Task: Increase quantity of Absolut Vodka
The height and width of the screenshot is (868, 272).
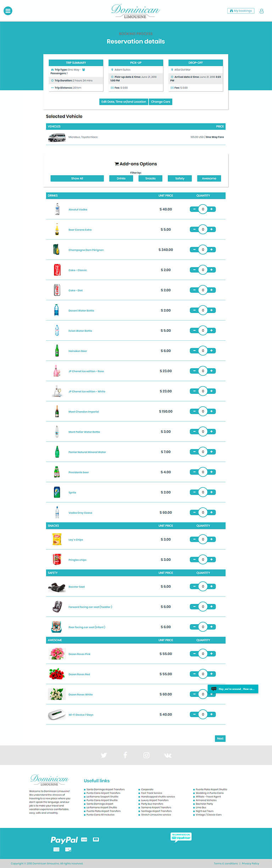Action: point(211,209)
